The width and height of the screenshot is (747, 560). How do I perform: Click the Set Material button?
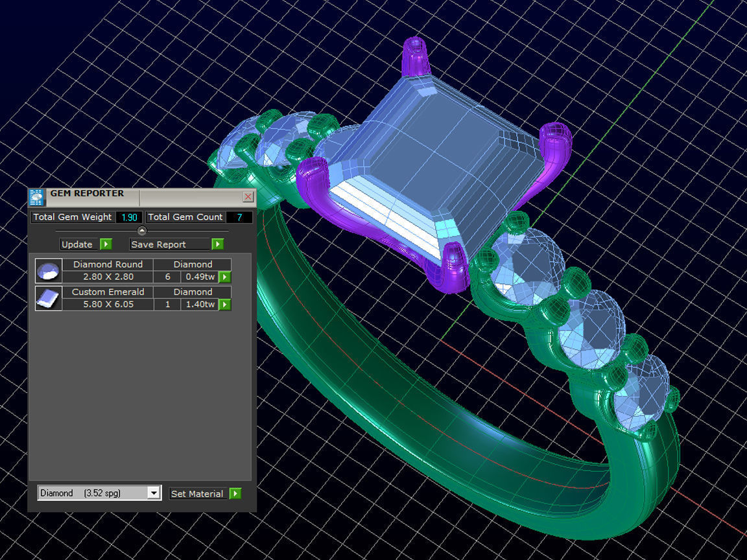coord(199,494)
